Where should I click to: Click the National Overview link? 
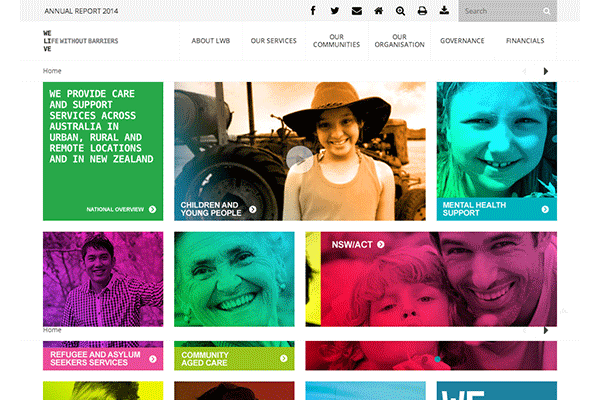121,210
